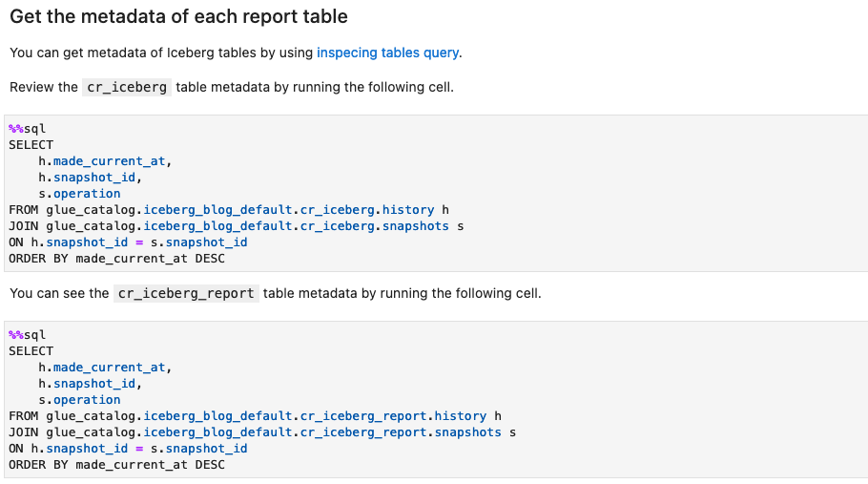This screenshot has width=868, height=484.
Task: Click the inline "cr_iceberg_report" code label
Action: [186, 293]
